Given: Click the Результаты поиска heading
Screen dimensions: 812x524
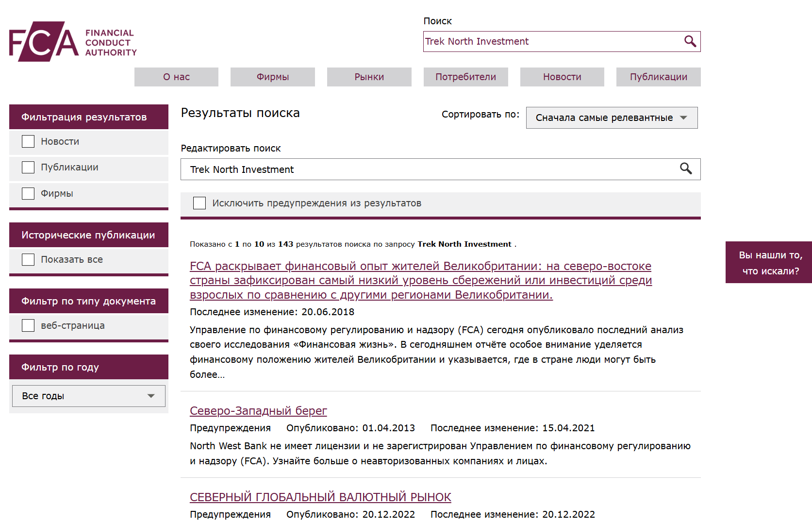Looking at the screenshot, I should pos(240,113).
